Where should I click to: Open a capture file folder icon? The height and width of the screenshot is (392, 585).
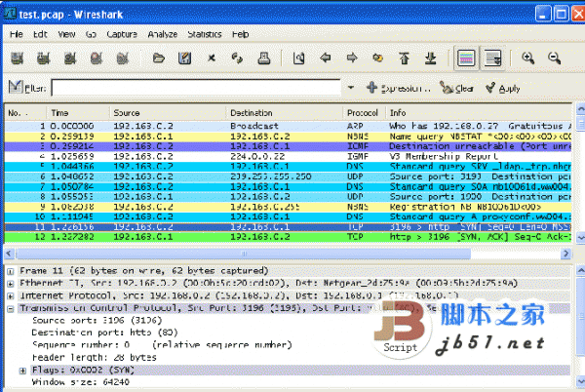(159, 59)
